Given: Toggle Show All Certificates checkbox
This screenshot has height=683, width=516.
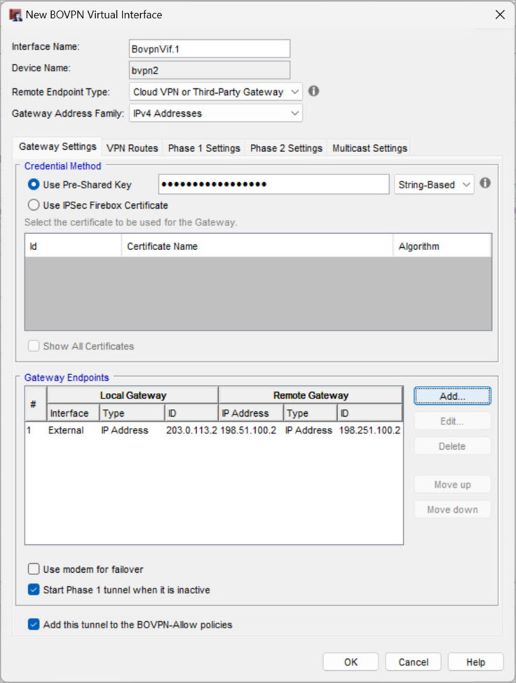Looking at the screenshot, I should tap(34, 346).
